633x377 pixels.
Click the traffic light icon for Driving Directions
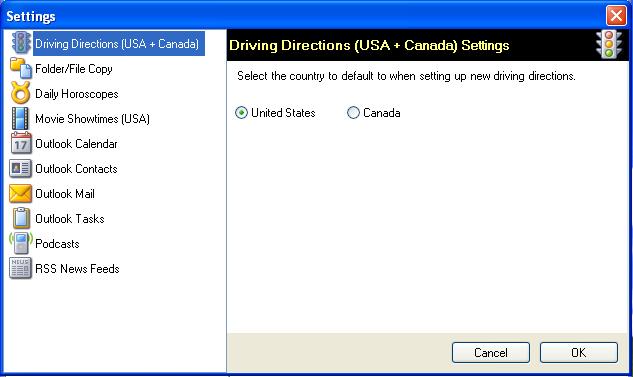coord(21,43)
